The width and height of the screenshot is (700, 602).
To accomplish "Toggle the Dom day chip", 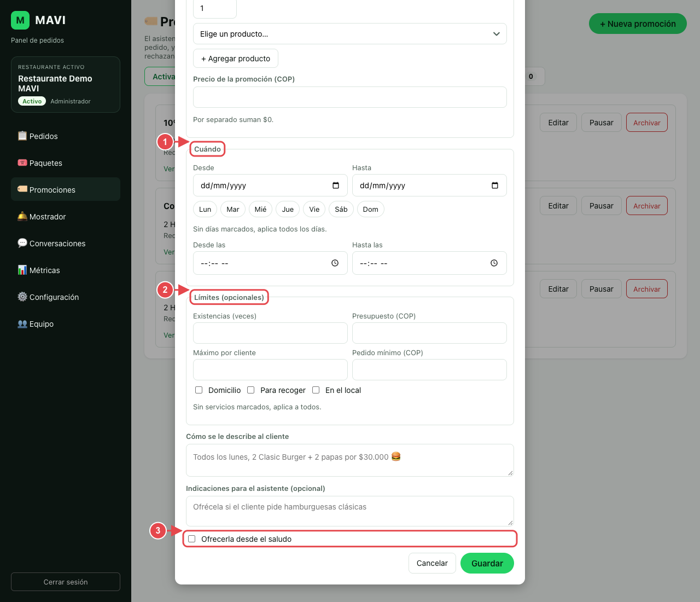I will click(371, 209).
